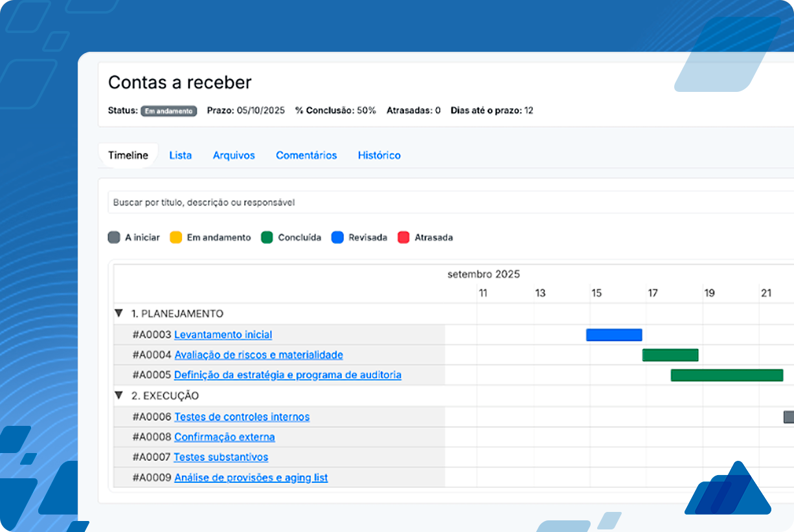Click the green bar of Definição da estratégia
Viewport: 794px width, 532px height.
point(727,375)
